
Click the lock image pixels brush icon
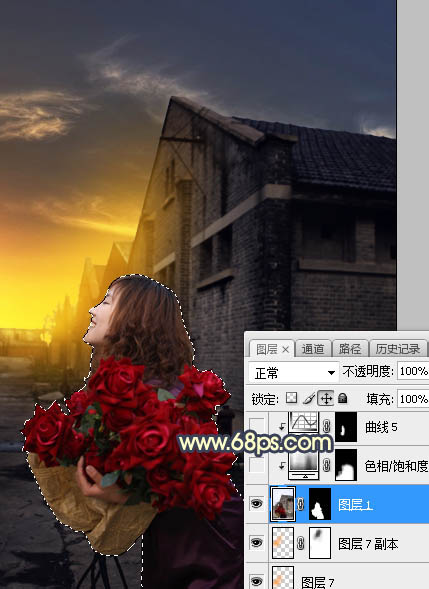coord(309,398)
